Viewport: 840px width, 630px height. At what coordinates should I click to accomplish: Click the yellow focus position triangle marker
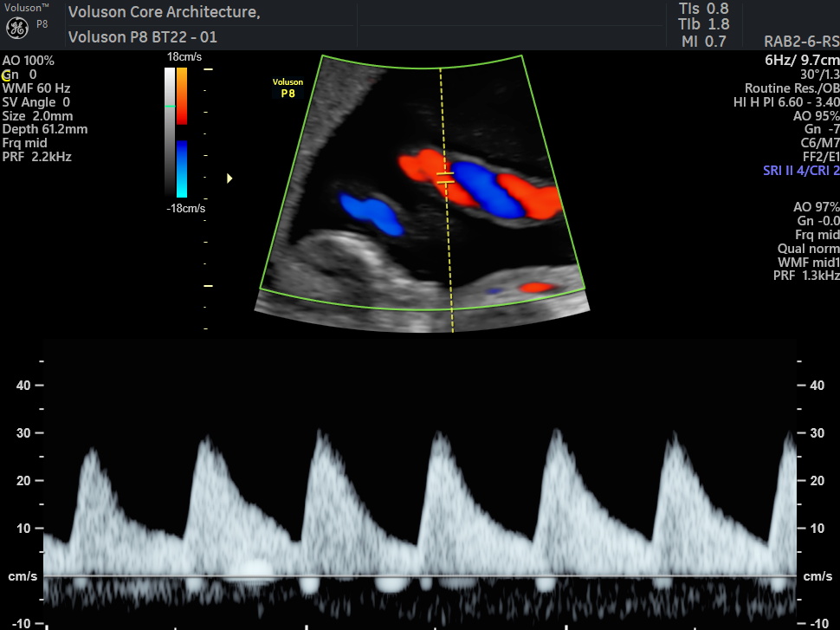229,179
